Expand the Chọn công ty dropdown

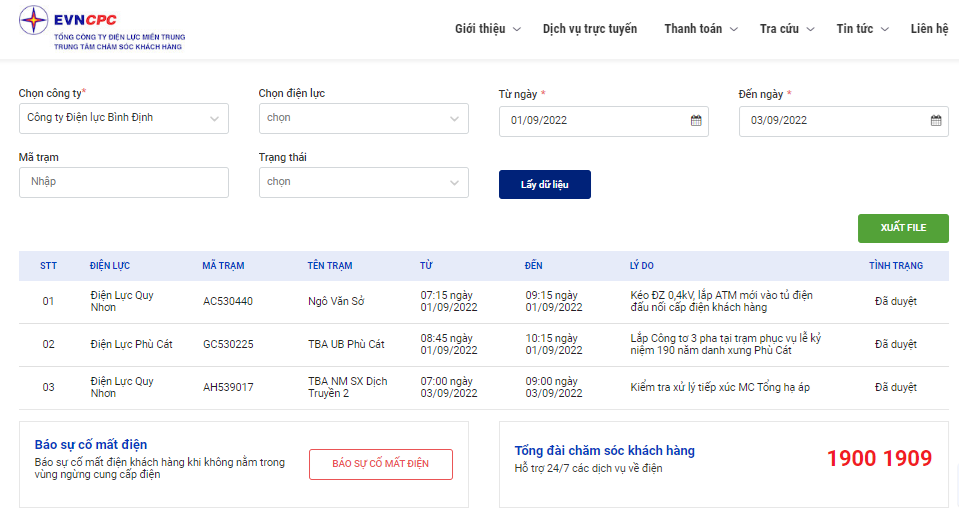(x=124, y=118)
